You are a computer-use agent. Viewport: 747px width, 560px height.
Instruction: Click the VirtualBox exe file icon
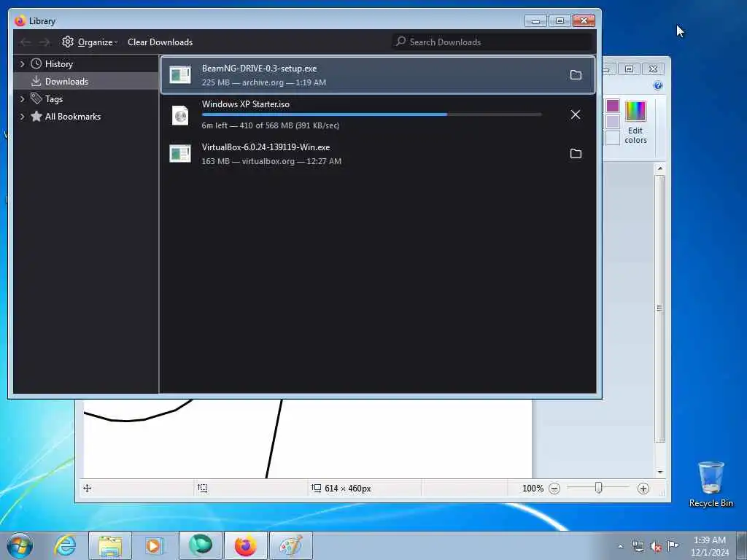tap(180, 153)
